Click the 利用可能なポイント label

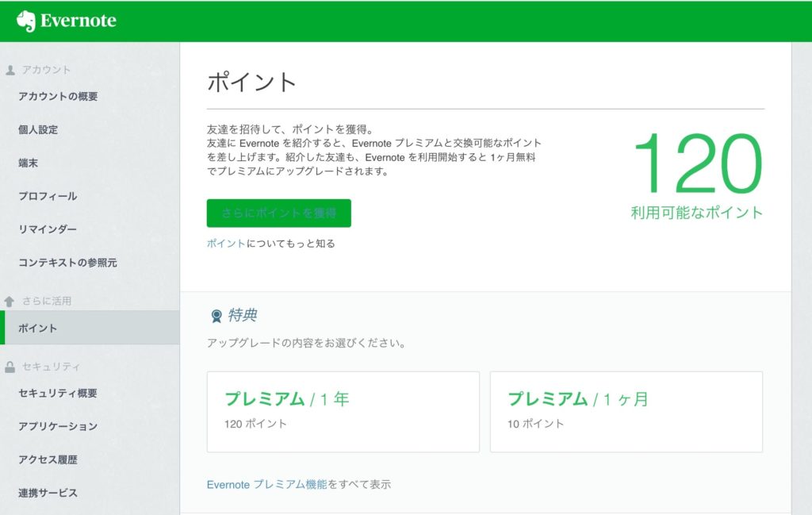coord(696,213)
